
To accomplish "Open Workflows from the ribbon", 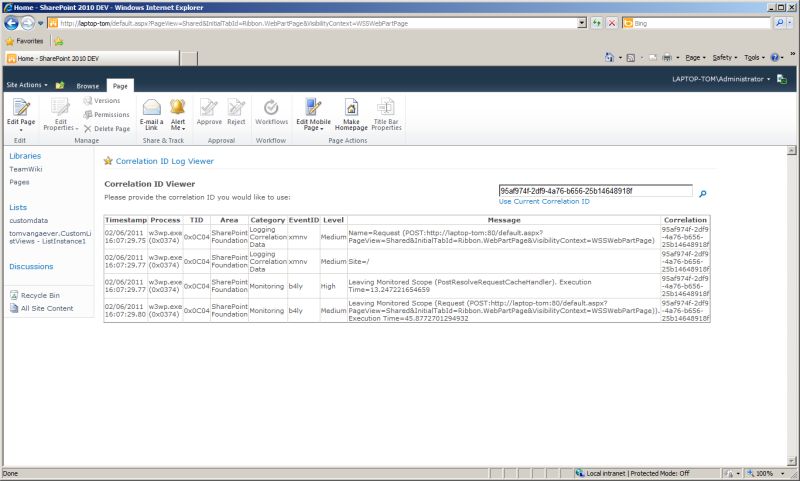I will pos(271,112).
